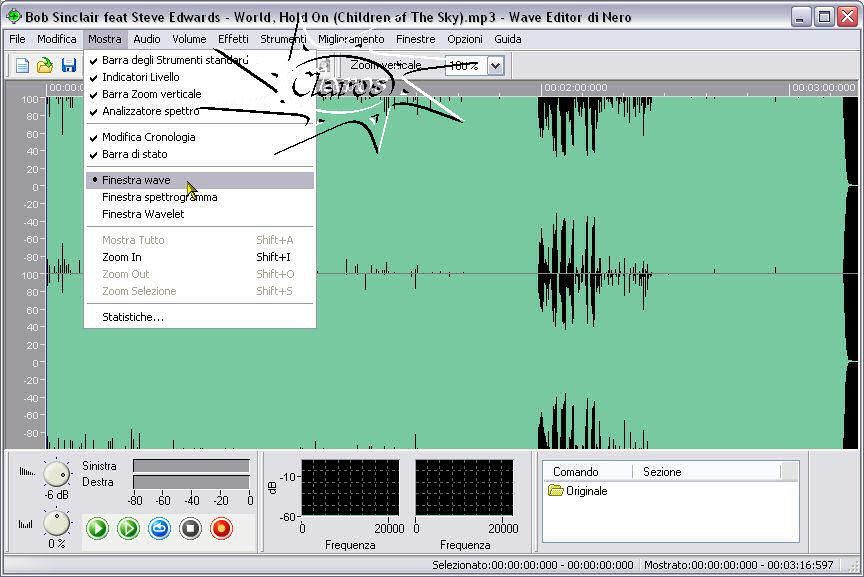The width and height of the screenshot is (864, 577).
Task: Open the Opzioni menu
Action: 465,39
